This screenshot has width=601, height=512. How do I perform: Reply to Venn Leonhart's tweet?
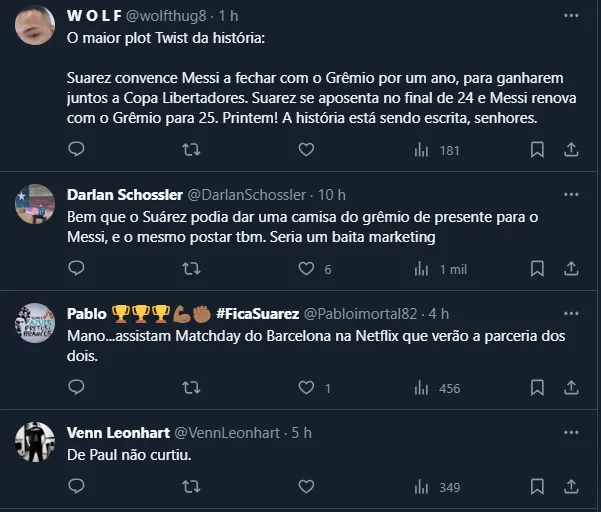[x=76, y=488]
